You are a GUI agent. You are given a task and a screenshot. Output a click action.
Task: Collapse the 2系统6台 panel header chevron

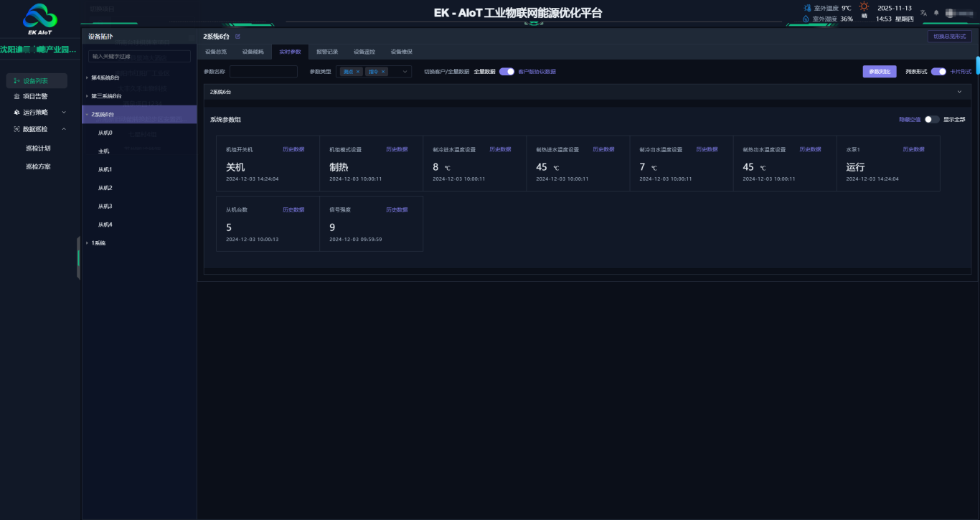coord(959,92)
